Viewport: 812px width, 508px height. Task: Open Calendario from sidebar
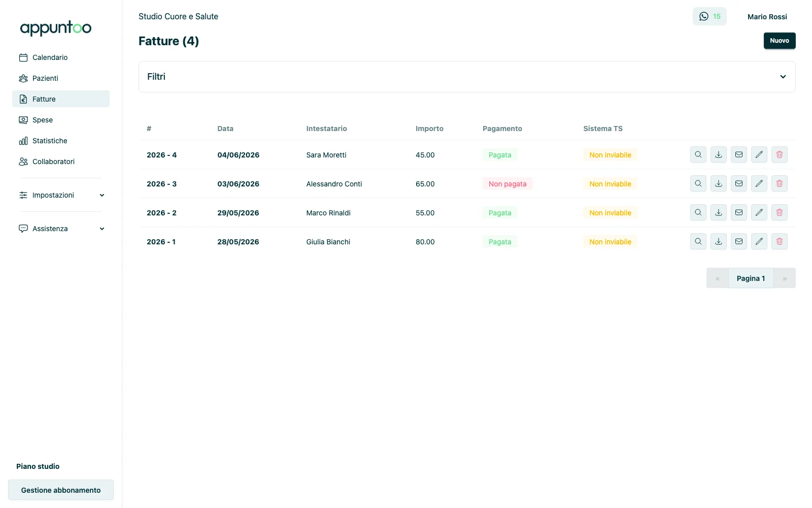coord(61,57)
